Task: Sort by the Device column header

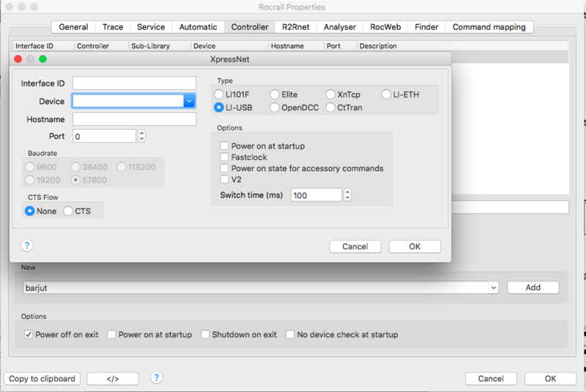Action: pyautogui.click(x=230, y=45)
